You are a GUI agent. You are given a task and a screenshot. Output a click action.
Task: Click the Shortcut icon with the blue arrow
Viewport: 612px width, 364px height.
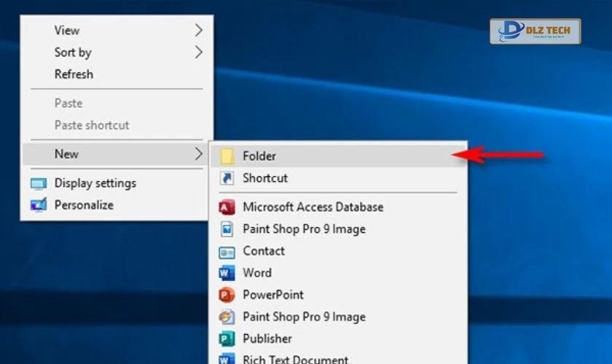[x=227, y=178]
